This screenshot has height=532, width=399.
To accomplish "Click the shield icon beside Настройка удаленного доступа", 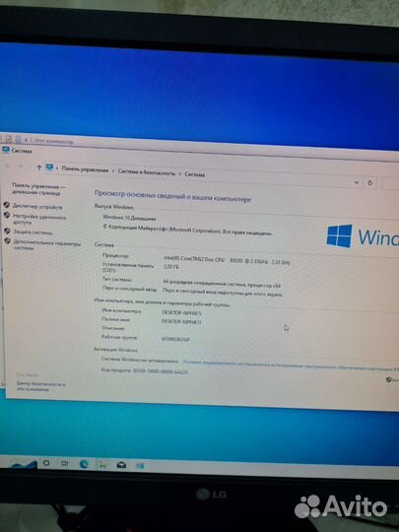I will coord(7,215).
